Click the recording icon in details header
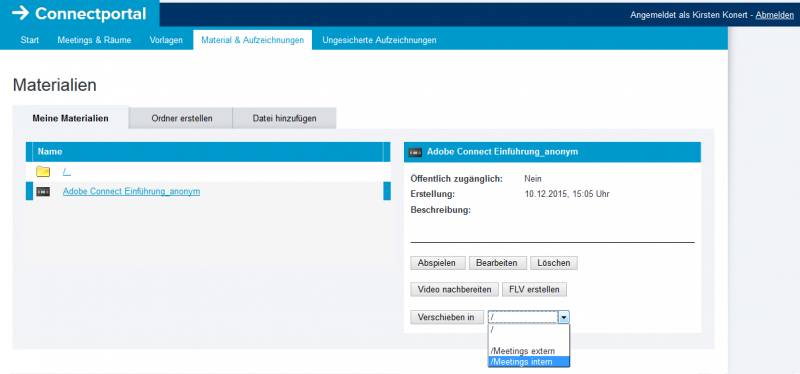Viewport: 800px width, 374px height. (x=415, y=152)
